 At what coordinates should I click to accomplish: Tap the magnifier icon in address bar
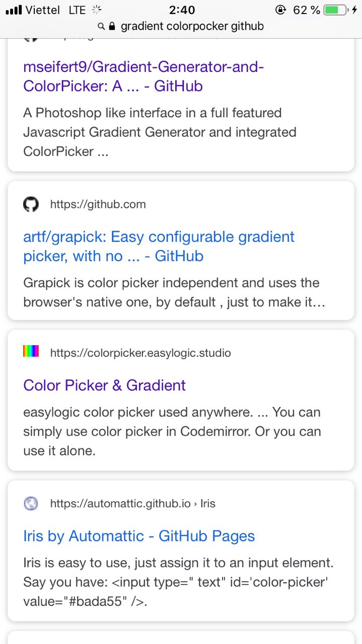click(x=102, y=26)
